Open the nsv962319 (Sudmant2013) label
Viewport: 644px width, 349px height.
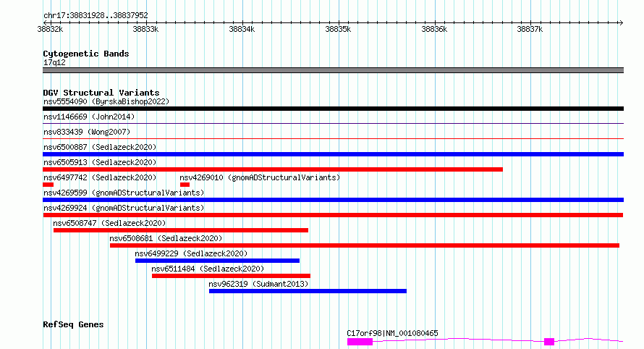click(258, 284)
